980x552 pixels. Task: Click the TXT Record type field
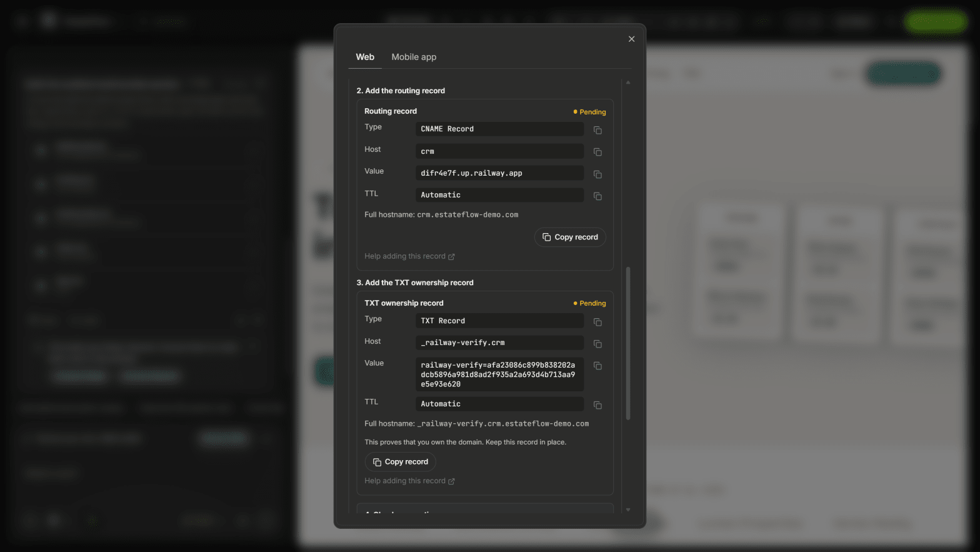click(499, 321)
